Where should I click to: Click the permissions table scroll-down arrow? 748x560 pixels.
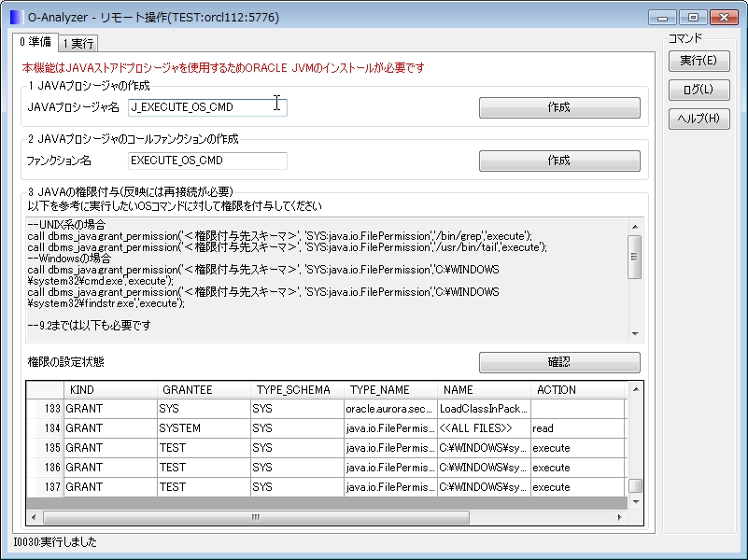point(636,501)
